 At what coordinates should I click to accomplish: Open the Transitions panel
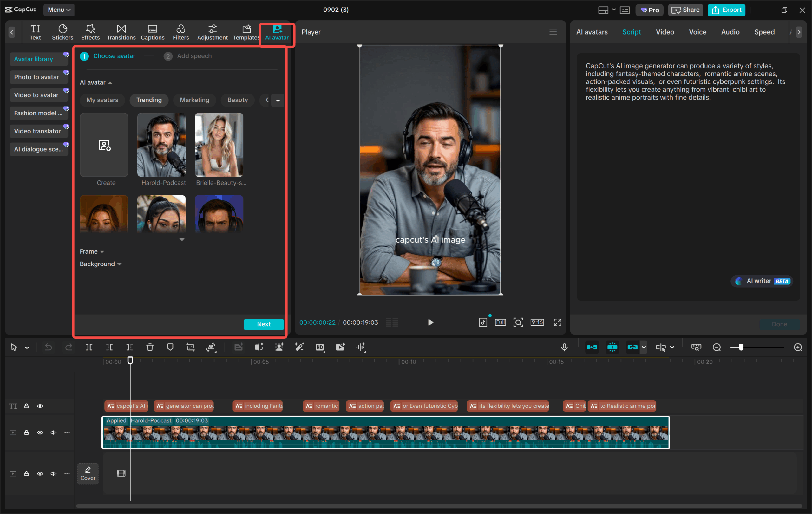[x=121, y=32]
